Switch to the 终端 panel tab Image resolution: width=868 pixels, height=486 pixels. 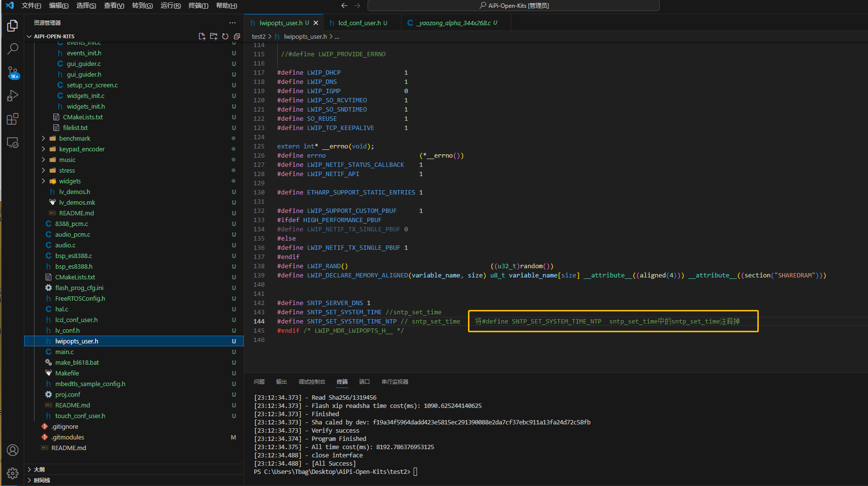pyautogui.click(x=342, y=382)
